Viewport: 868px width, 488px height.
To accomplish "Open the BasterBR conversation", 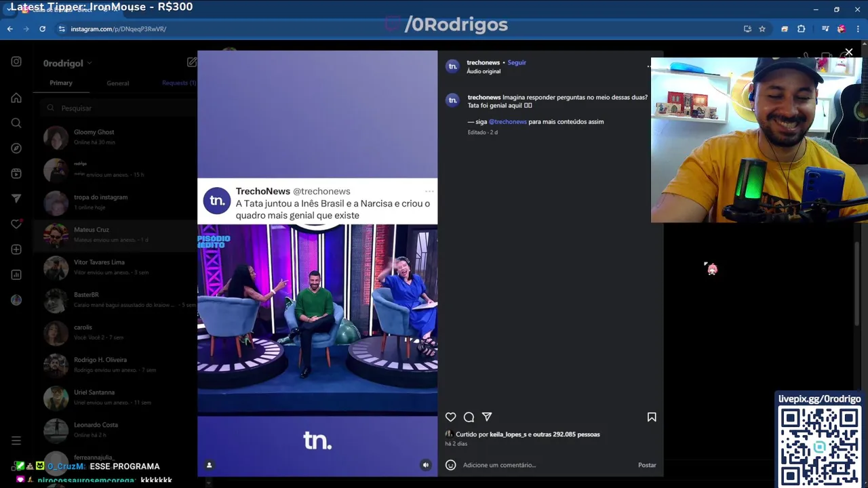I will 115,300.
